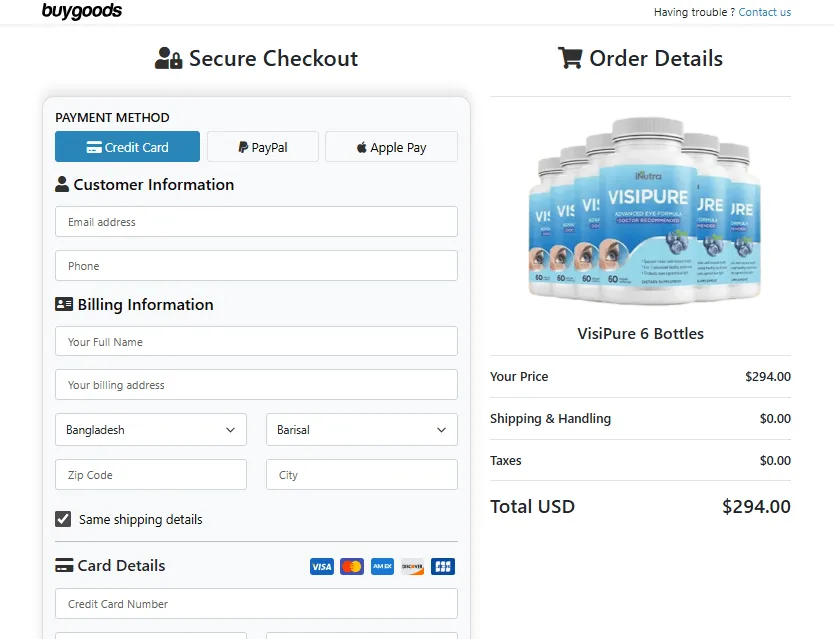This screenshot has height=639, width=834.
Task: Open the Contact us link
Action: pos(764,12)
